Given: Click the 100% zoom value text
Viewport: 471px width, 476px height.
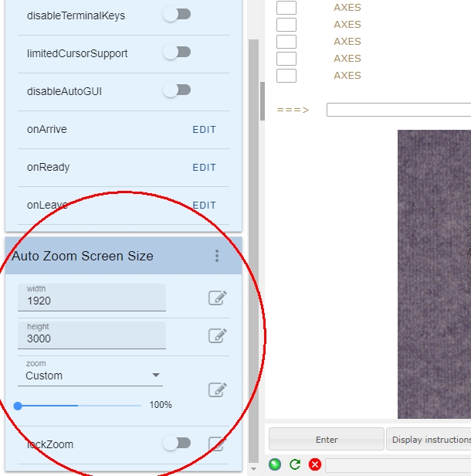Looking at the screenshot, I should [x=161, y=405].
